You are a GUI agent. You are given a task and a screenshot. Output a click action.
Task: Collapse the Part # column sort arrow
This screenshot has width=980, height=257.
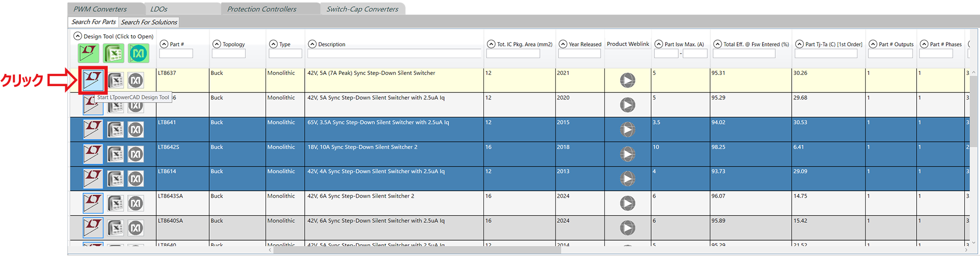164,44
